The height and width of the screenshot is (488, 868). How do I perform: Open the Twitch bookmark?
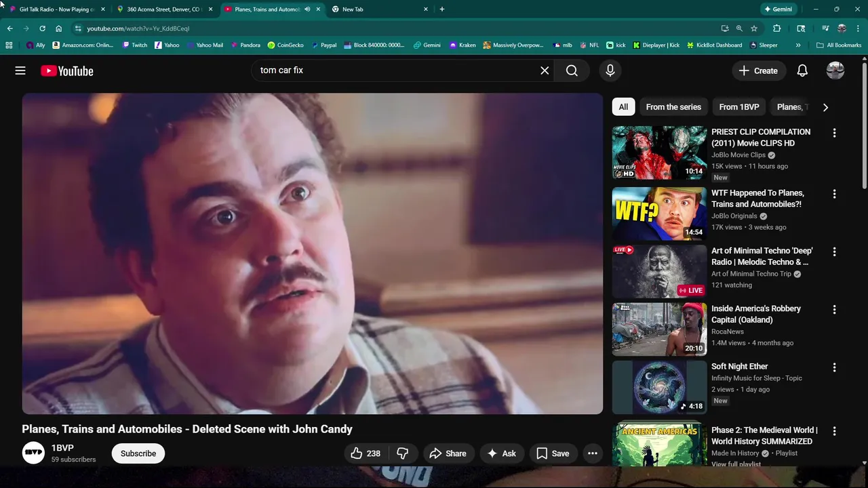coord(135,45)
